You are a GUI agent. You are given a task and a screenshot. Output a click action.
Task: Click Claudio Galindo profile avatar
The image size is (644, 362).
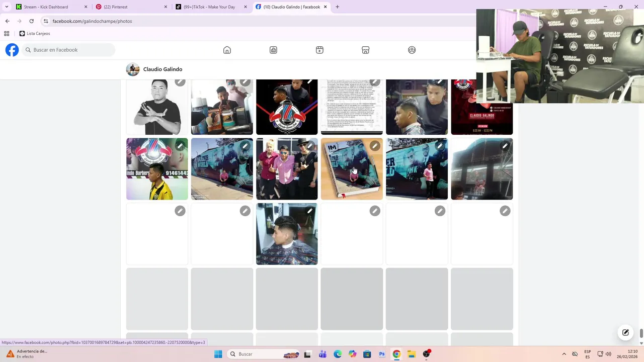[x=133, y=69]
